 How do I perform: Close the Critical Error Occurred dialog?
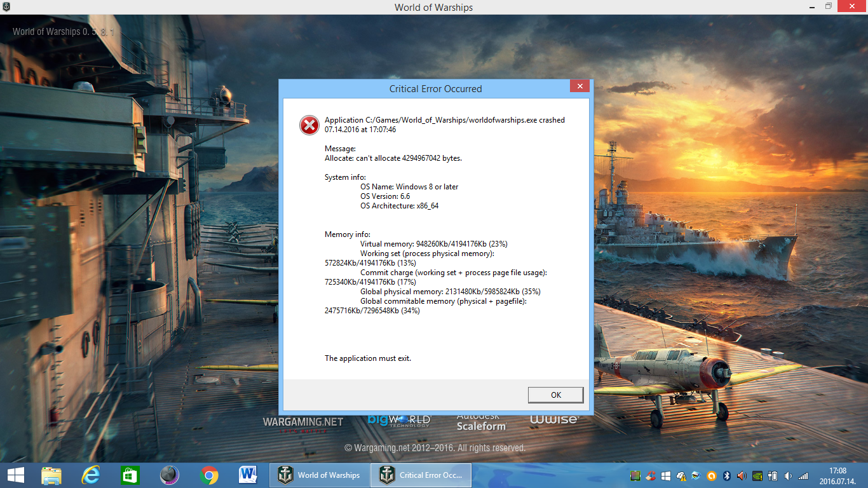[579, 86]
